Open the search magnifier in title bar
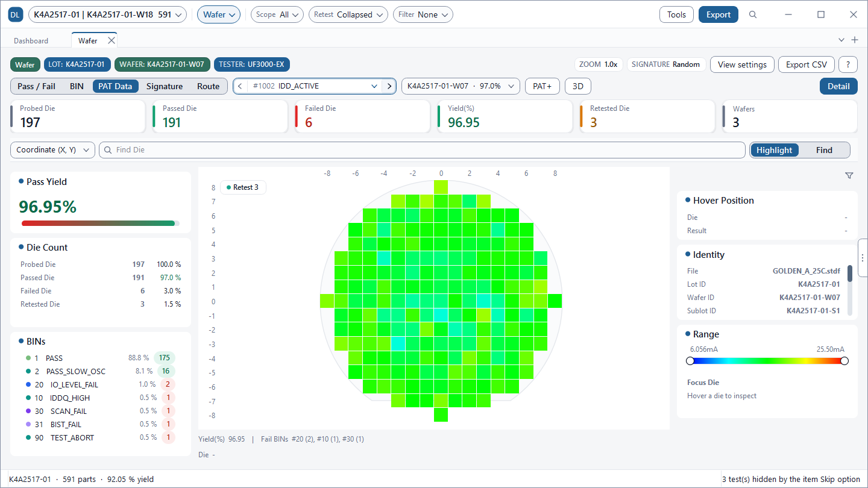Image resolution: width=868 pixels, height=488 pixels. pos(753,14)
